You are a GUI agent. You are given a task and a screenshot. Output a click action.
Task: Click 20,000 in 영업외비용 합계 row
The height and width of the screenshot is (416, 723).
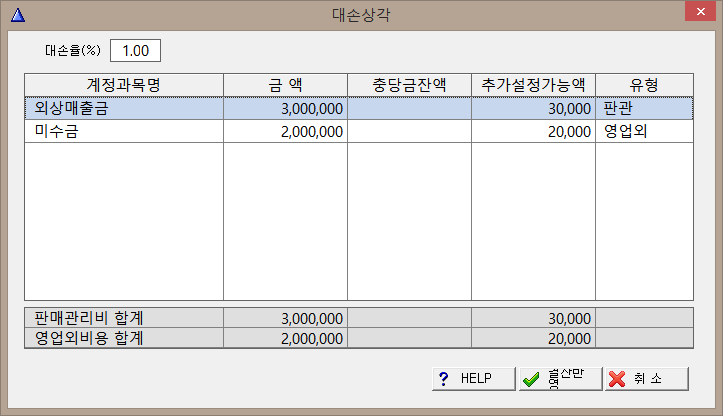click(569, 339)
